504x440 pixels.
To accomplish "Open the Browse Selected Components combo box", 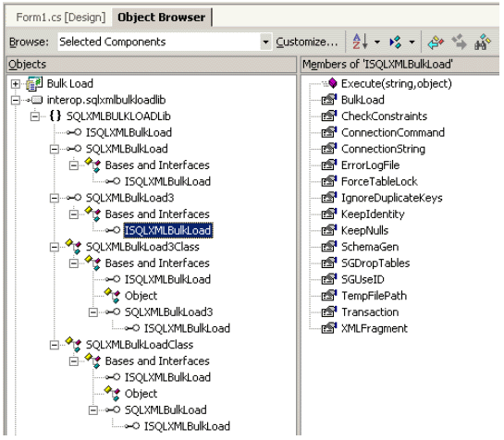I will (x=165, y=42).
